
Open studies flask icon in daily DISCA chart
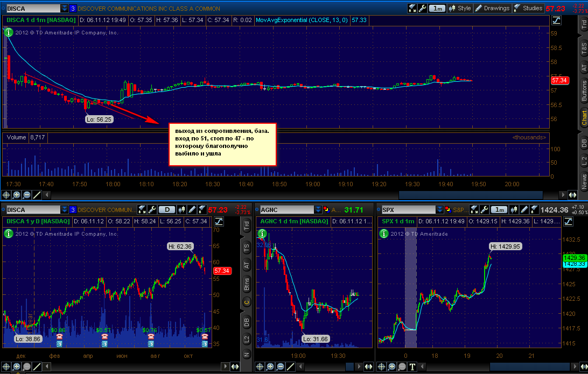point(202,210)
